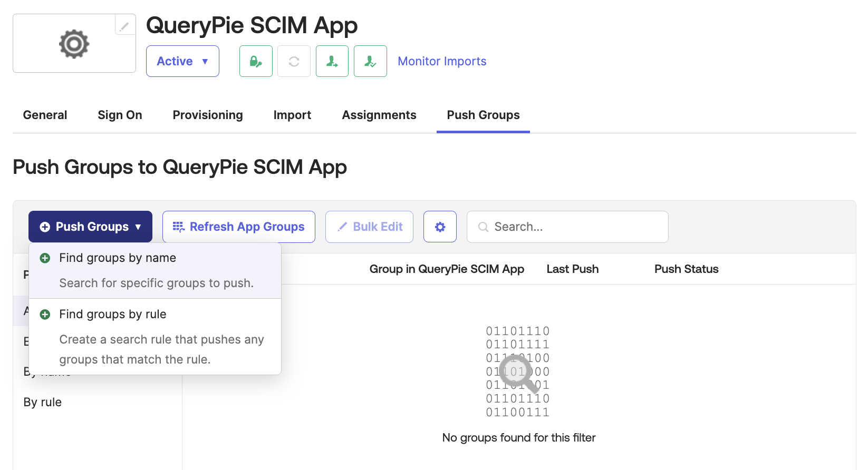Click the grey refresh sync icon

point(294,61)
